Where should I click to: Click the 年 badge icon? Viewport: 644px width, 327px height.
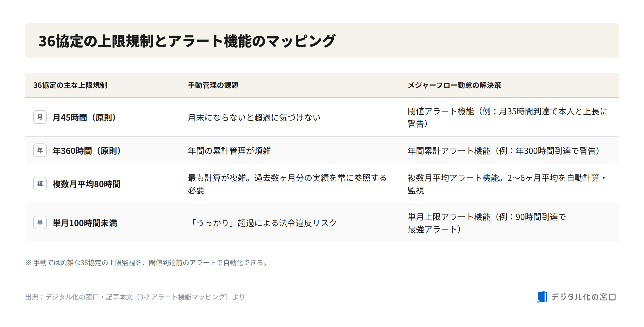click(40, 150)
